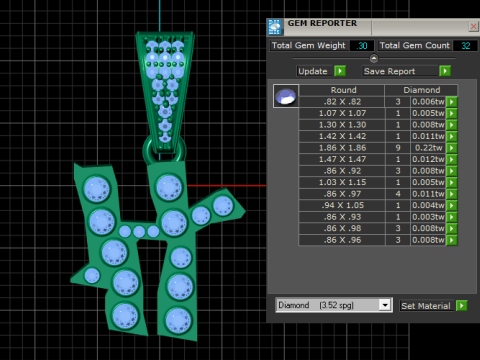Click green arrow for .86 X .98 row
This screenshot has width=480, height=360.
[x=452, y=228]
